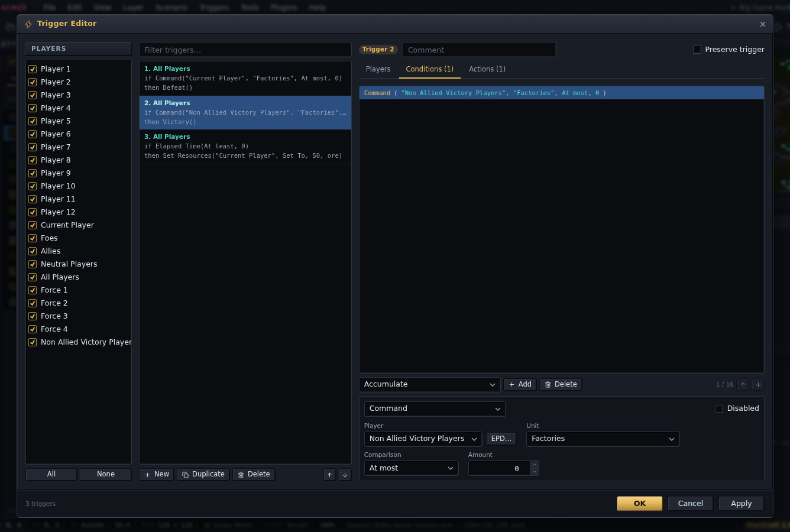Screen dimensions: 790x532
Task: Open the Command condition dropdown
Action: pyautogui.click(x=435, y=408)
